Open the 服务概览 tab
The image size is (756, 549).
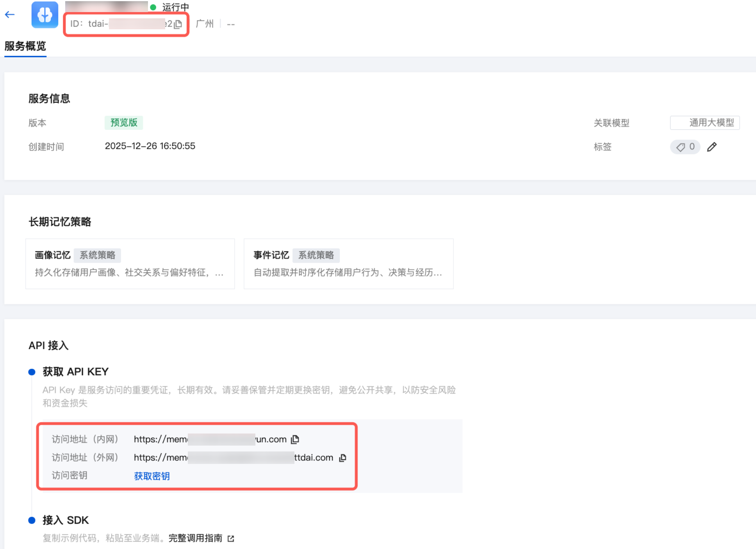point(25,46)
